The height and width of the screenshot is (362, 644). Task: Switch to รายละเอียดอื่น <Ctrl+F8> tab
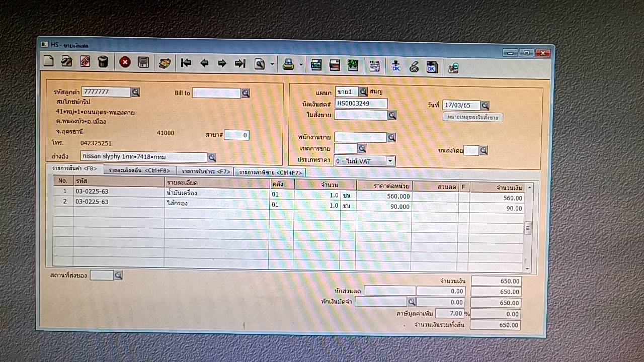click(x=139, y=171)
